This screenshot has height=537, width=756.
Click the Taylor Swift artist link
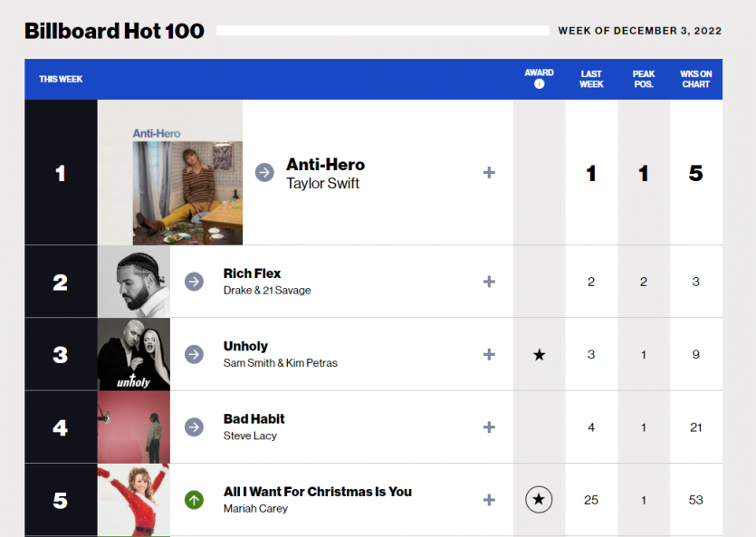click(323, 184)
